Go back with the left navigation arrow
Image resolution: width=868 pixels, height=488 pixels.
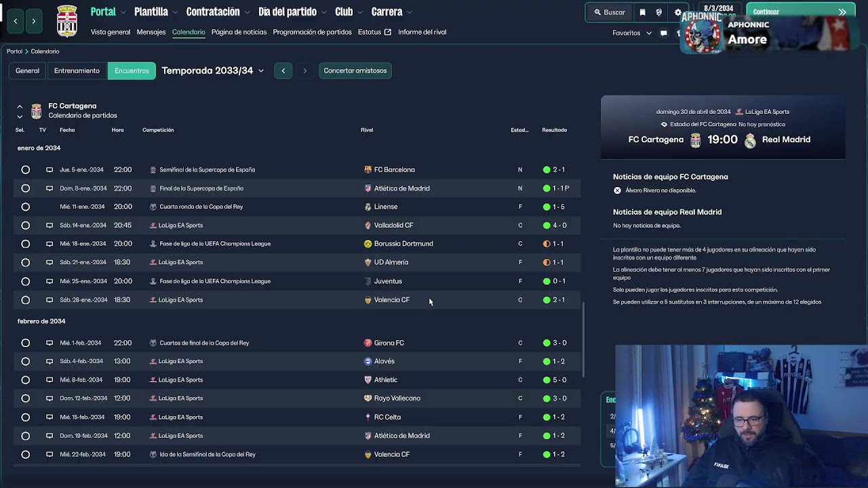click(16, 21)
